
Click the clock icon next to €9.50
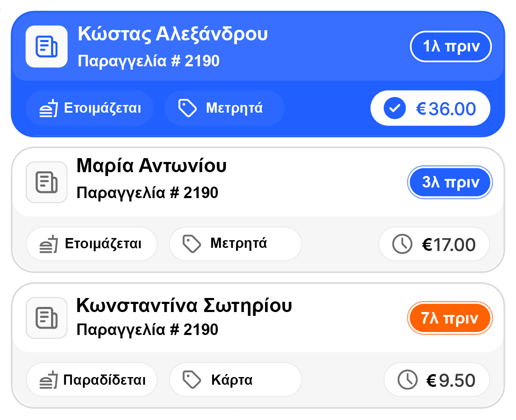pyautogui.click(x=408, y=380)
